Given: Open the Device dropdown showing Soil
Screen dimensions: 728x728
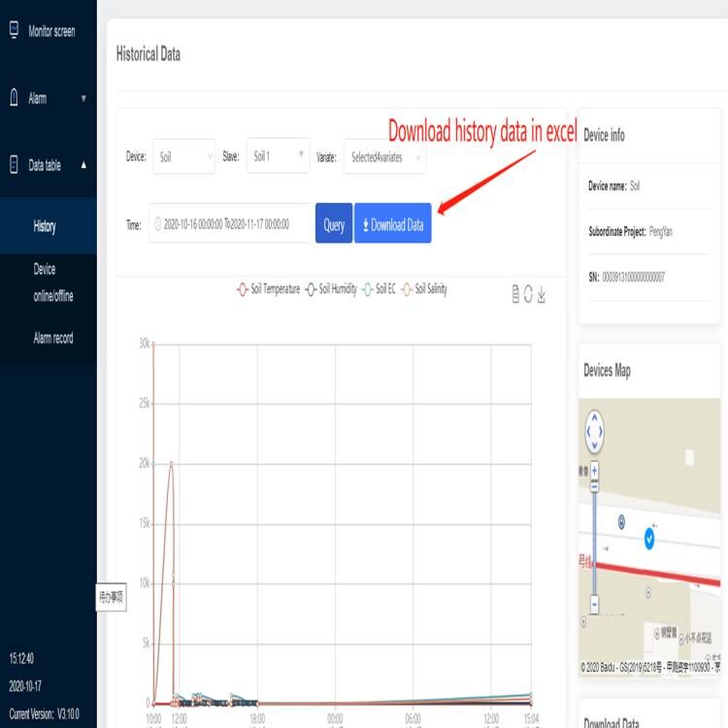Looking at the screenshot, I should [x=183, y=156].
